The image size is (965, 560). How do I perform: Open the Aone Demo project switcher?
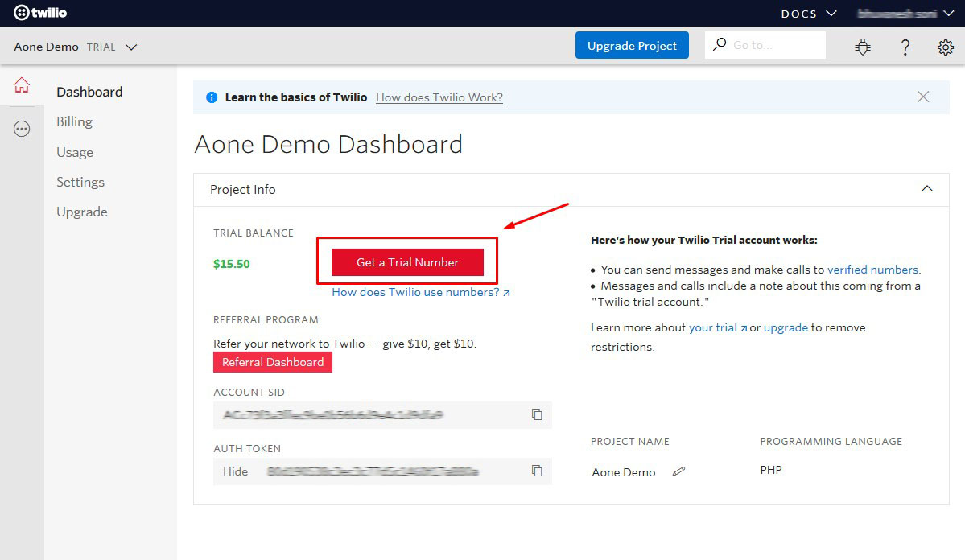tap(75, 47)
